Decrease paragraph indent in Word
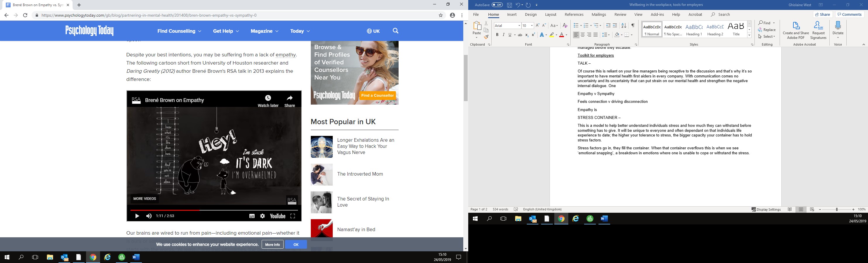Viewport: 868px width, 263px height. pyautogui.click(x=608, y=25)
